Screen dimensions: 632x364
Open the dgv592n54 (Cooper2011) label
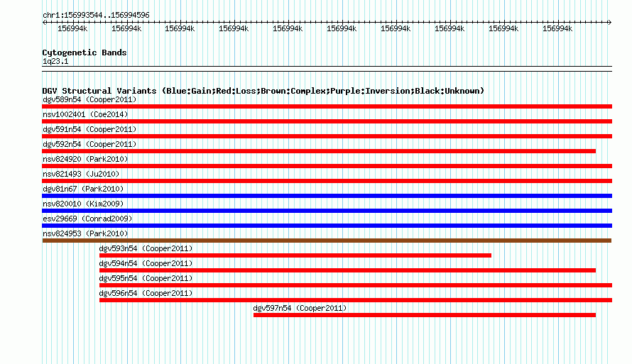[89, 144]
